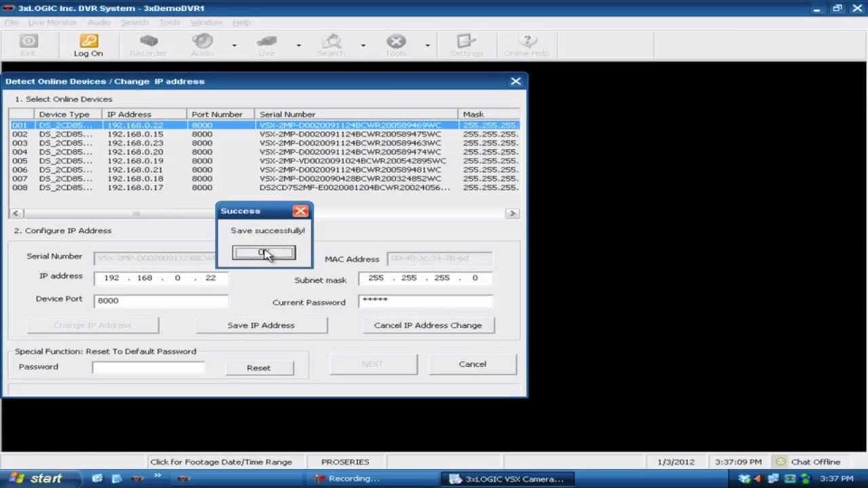The image size is (868, 488).
Task: Click the Reset To Default Password input
Action: pos(149,367)
